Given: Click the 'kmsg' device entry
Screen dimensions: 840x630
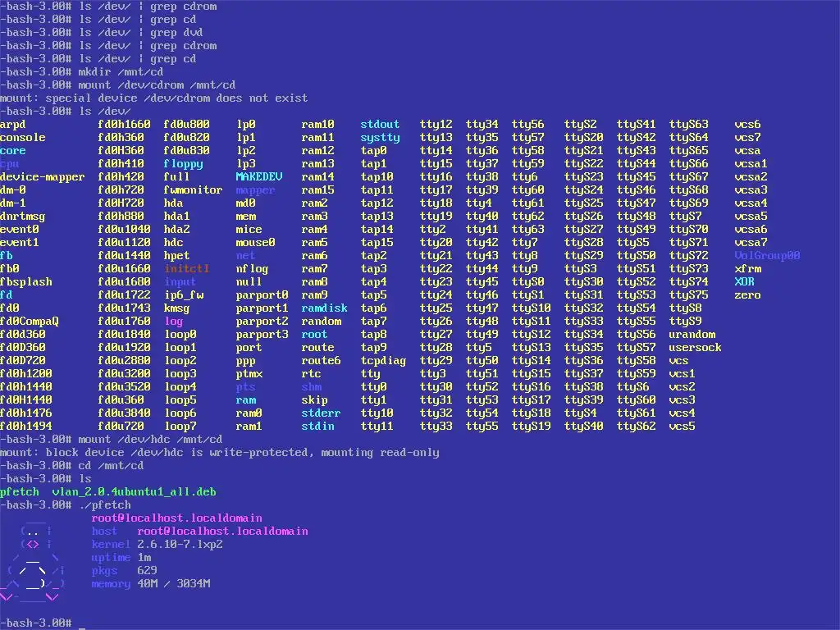Looking at the screenshot, I should coord(177,308).
